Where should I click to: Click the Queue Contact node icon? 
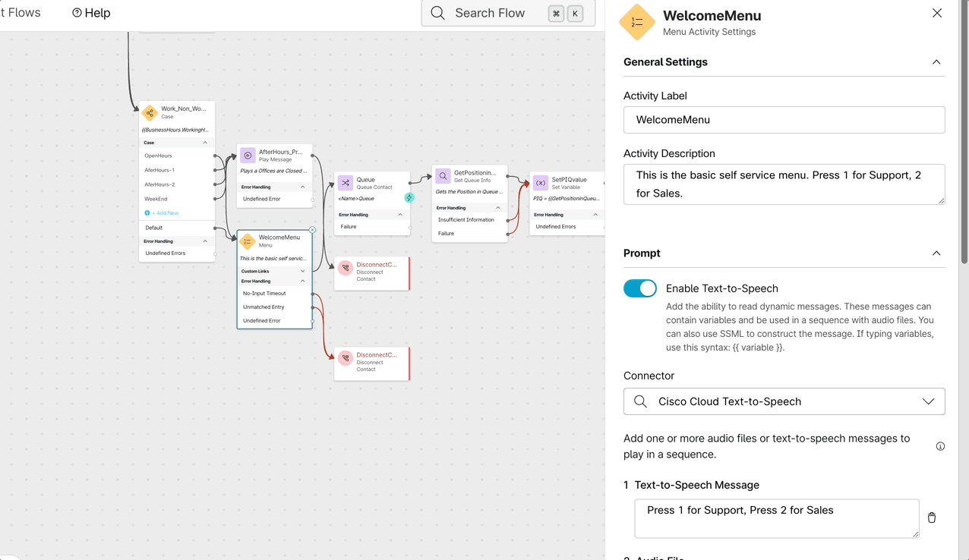[x=346, y=183]
